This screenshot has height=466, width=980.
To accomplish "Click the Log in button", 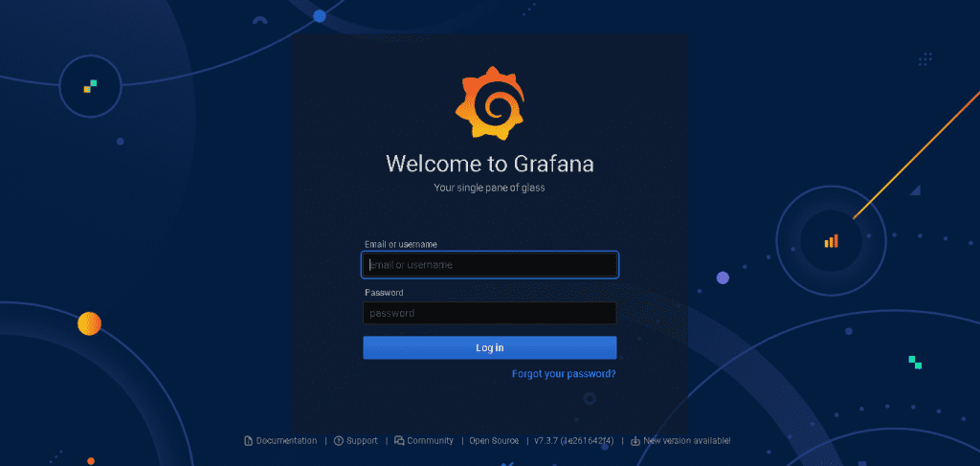I will (x=490, y=348).
